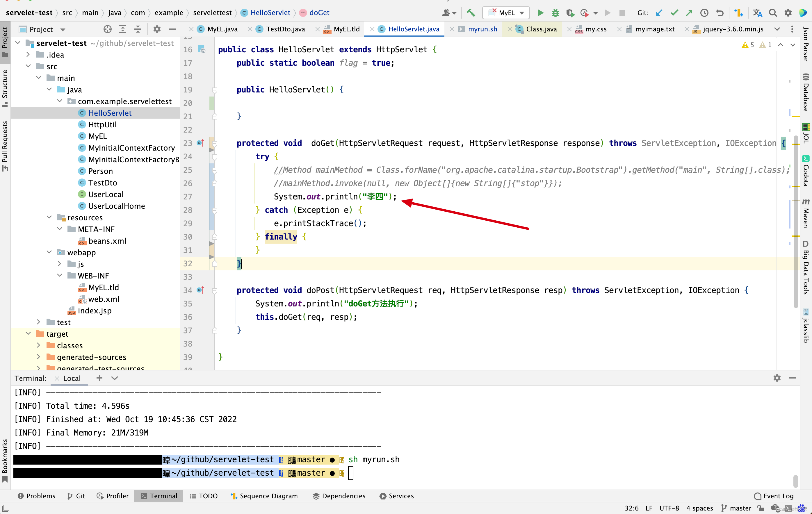812x514 pixels.
Task: Collapse the webapp folder
Action: (x=49, y=252)
